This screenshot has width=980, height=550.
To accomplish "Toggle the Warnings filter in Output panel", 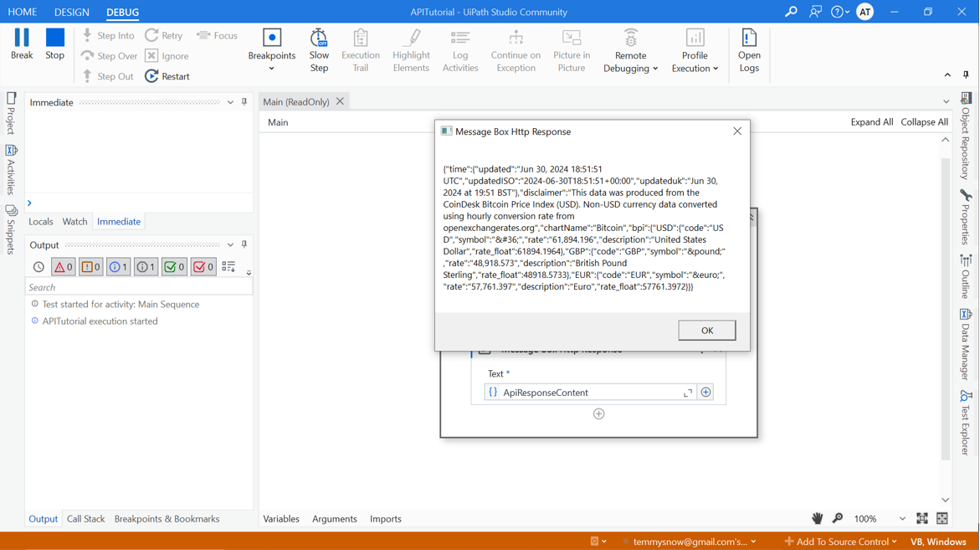I will (x=90, y=266).
